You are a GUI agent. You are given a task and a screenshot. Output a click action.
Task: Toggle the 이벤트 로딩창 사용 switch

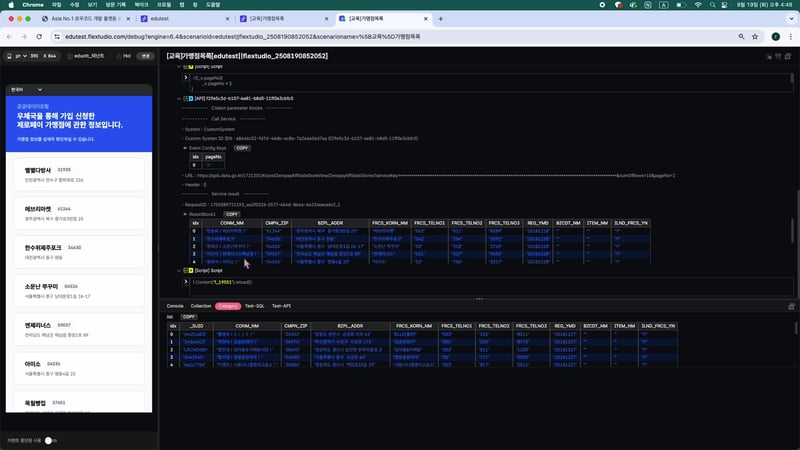51,440
